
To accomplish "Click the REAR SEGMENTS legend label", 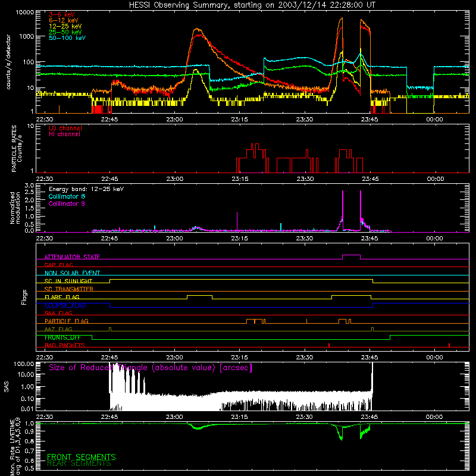I will pos(79,464).
